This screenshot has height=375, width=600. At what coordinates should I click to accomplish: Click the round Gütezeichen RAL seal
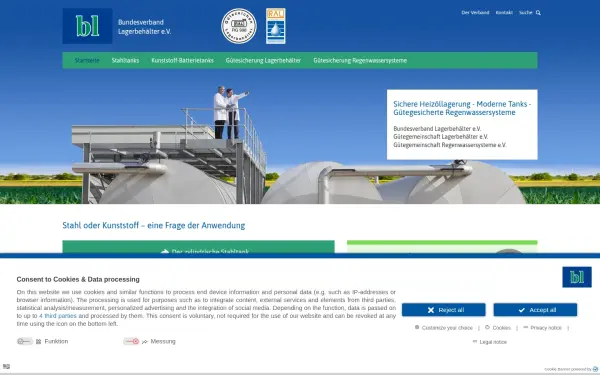point(239,26)
